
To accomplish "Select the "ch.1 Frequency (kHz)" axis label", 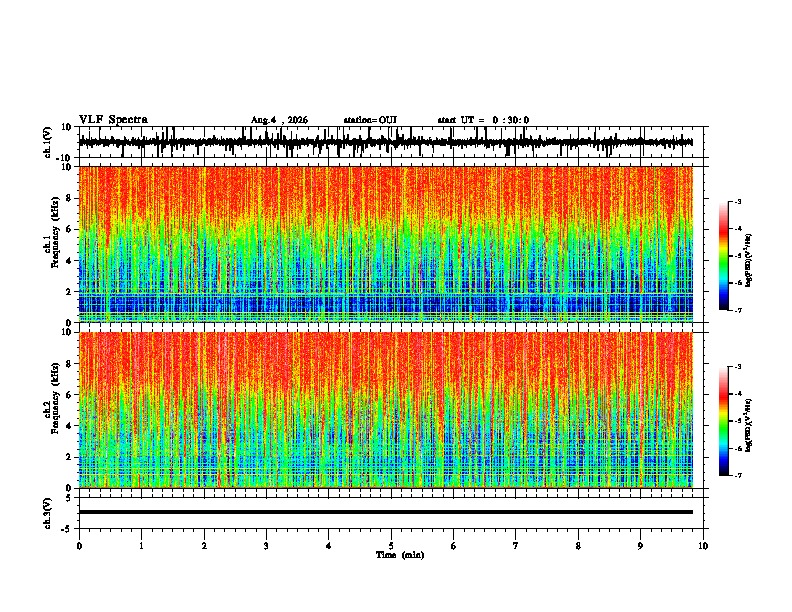I will click(x=52, y=233).
